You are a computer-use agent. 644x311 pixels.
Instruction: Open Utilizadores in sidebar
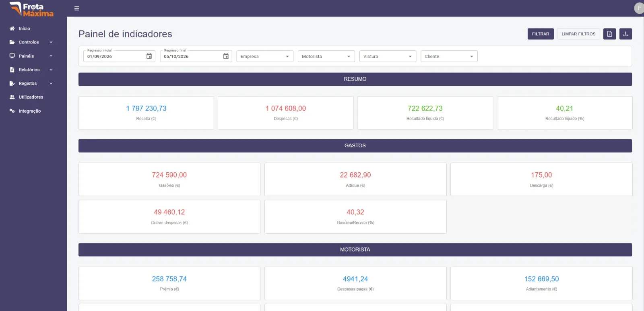[x=31, y=97]
